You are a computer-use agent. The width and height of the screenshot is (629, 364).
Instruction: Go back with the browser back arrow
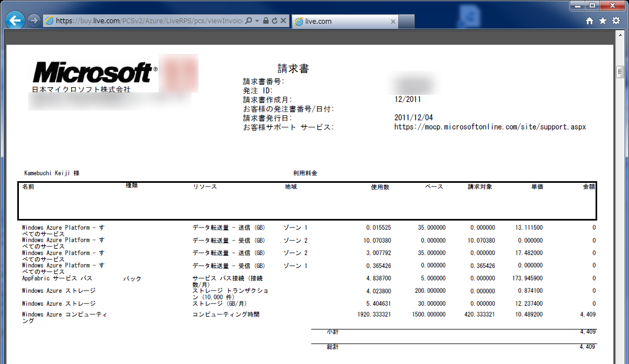15,20
